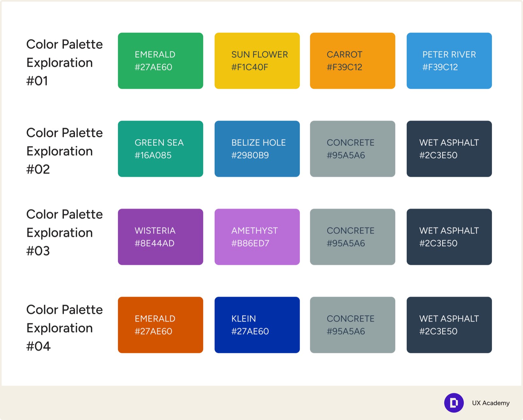Select the Emerald #27AE60 green swatch
Screen dimensions: 523x420
click(x=160, y=61)
